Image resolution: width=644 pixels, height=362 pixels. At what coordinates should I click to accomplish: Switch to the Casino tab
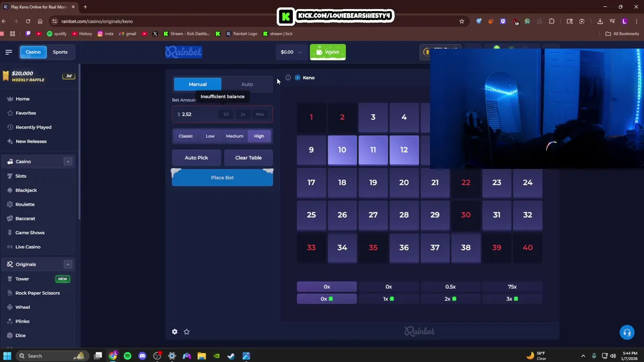point(33,52)
